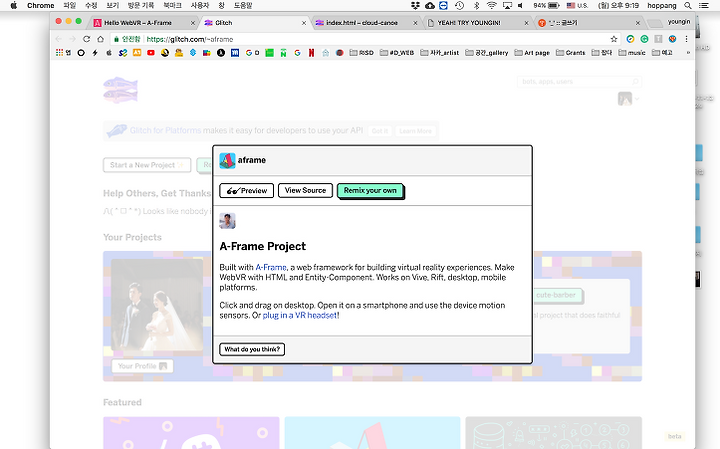Click Remix your own button
Image resolution: width=720 pixels, height=449 pixels.
(x=370, y=191)
